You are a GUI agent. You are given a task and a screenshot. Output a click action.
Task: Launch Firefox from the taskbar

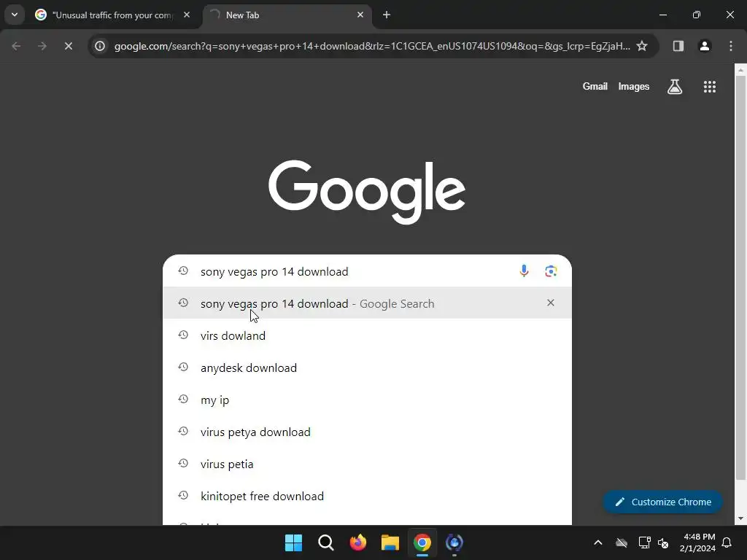(x=357, y=542)
